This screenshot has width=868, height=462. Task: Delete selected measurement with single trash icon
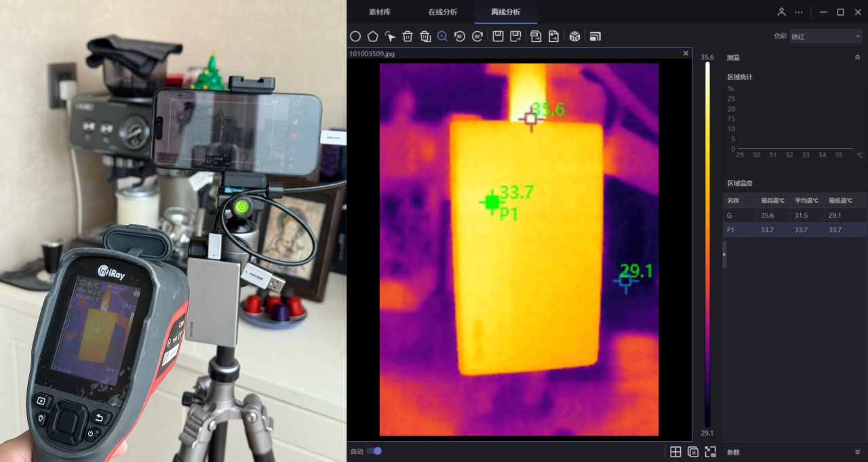tap(408, 37)
